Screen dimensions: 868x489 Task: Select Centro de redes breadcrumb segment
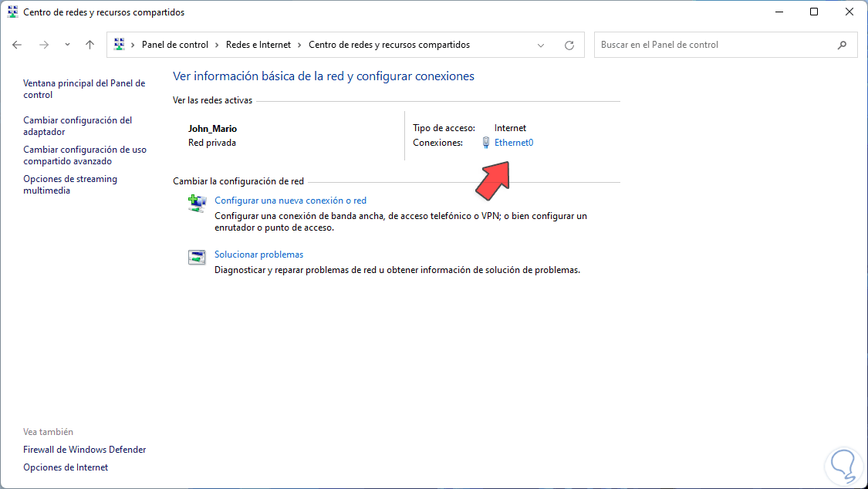click(389, 45)
